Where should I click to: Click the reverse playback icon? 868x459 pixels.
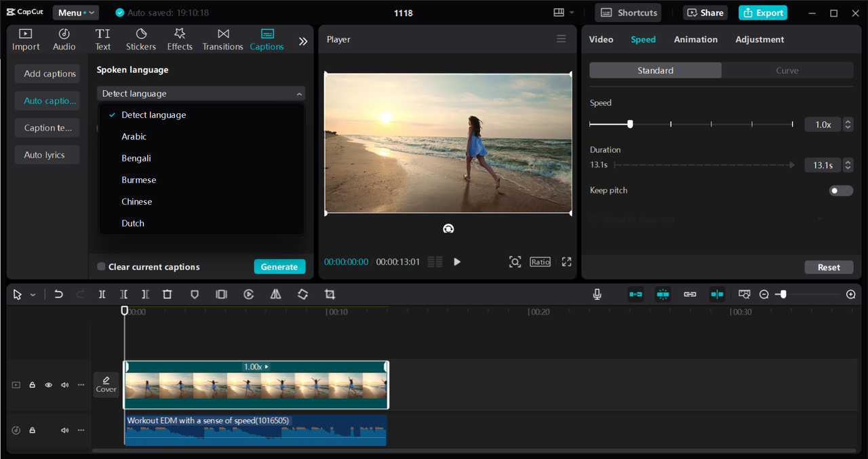pos(249,294)
